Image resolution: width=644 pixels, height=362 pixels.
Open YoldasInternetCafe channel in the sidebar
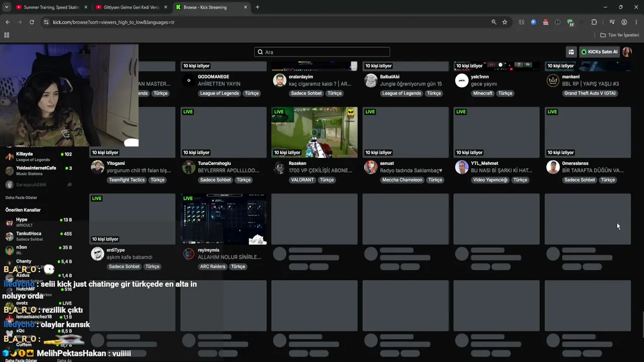click(39, 170)
